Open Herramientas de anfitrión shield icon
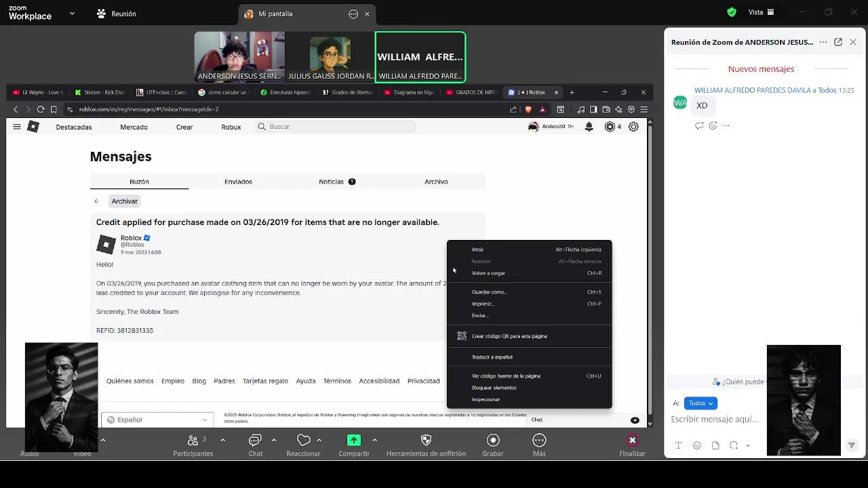 click(426, 440)
